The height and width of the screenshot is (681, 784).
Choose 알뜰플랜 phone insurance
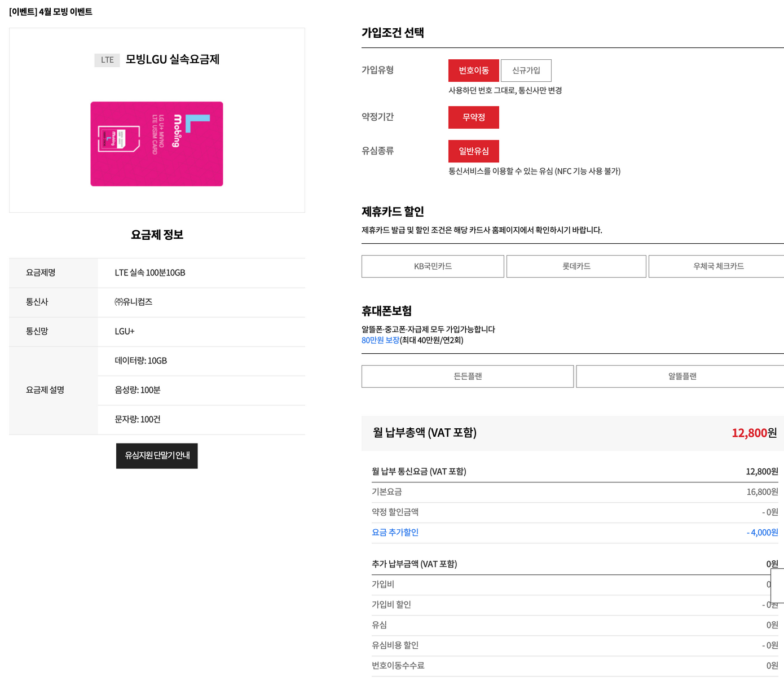click(681, 376)
